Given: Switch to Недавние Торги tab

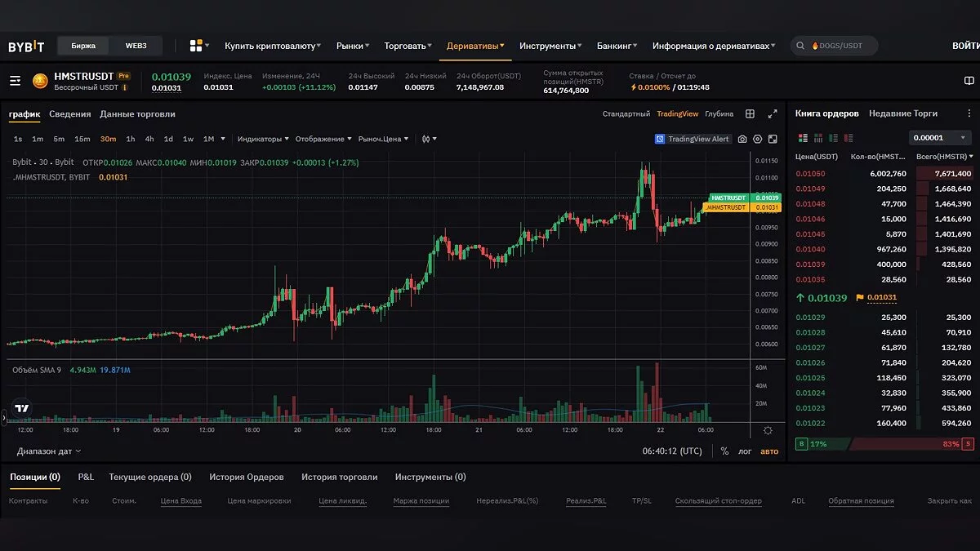Looking at the screenshot, I should (903, 113).
